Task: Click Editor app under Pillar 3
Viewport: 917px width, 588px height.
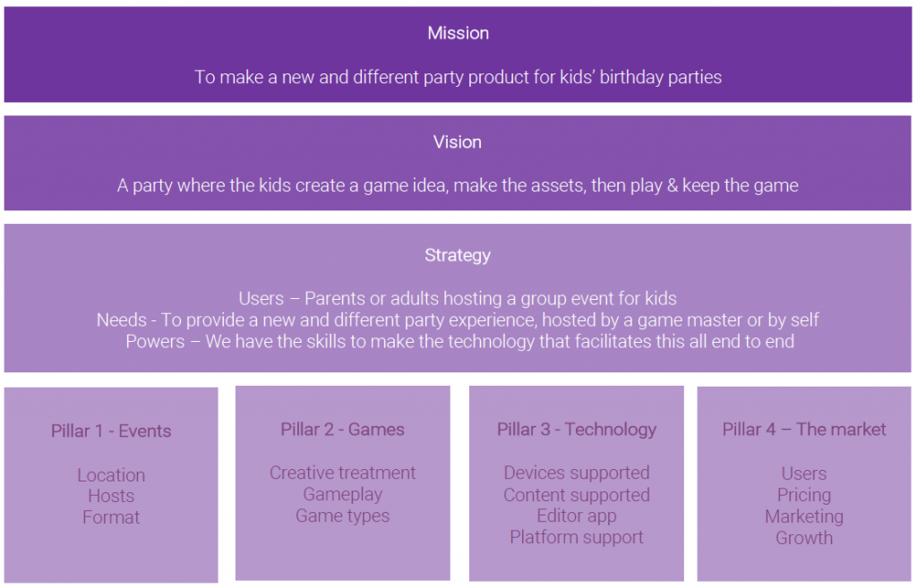Action: 577,516
